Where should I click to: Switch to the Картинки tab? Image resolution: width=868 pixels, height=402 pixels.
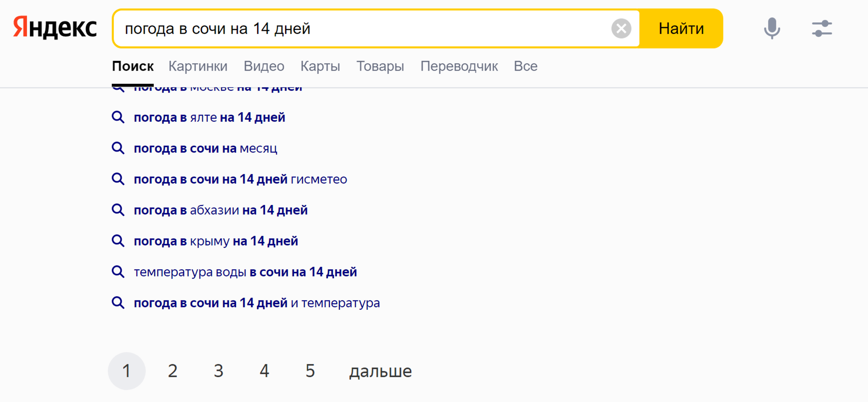pos(198,66)
